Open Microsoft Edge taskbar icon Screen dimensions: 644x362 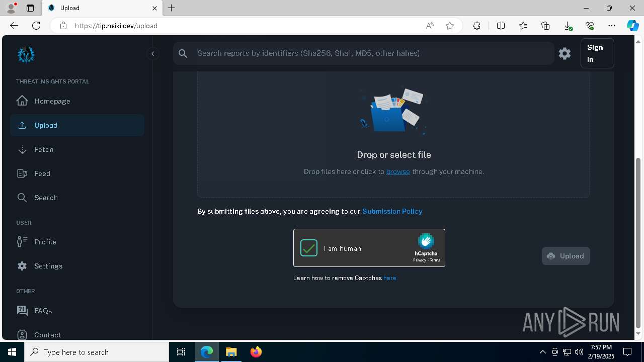pyautogui.click(x=207, y=352)
